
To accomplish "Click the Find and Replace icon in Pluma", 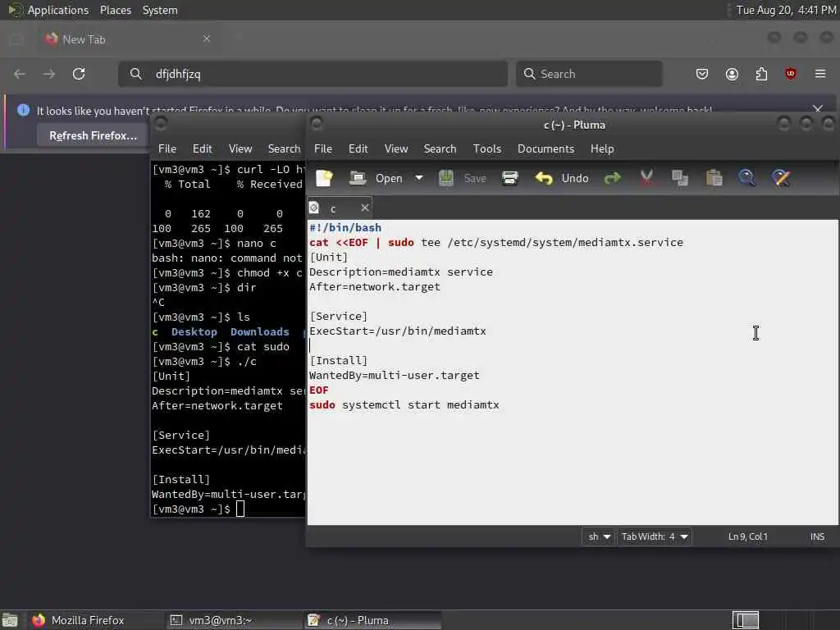I will click(x=781, y=178).
